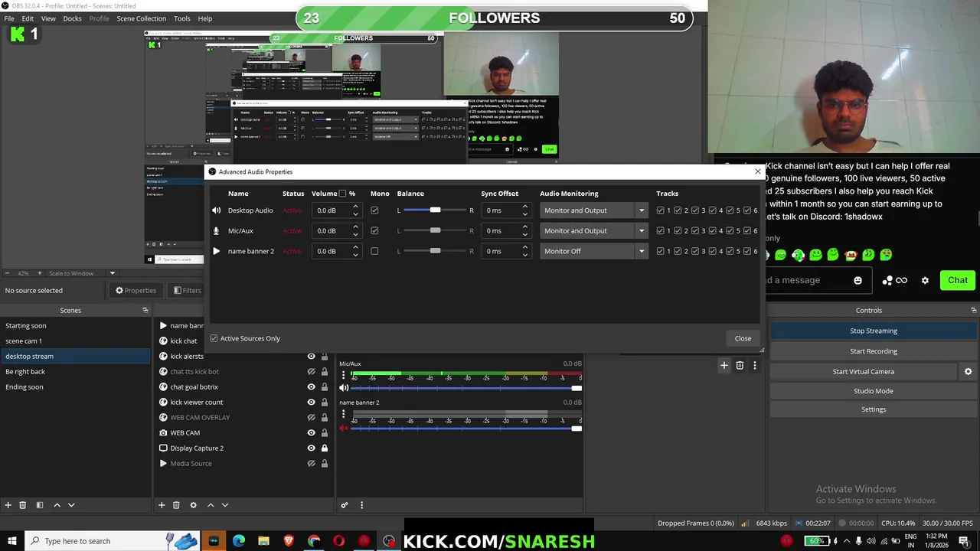Toggle Mono checkbox for Desktop Audio

click(x=374, y=210)
